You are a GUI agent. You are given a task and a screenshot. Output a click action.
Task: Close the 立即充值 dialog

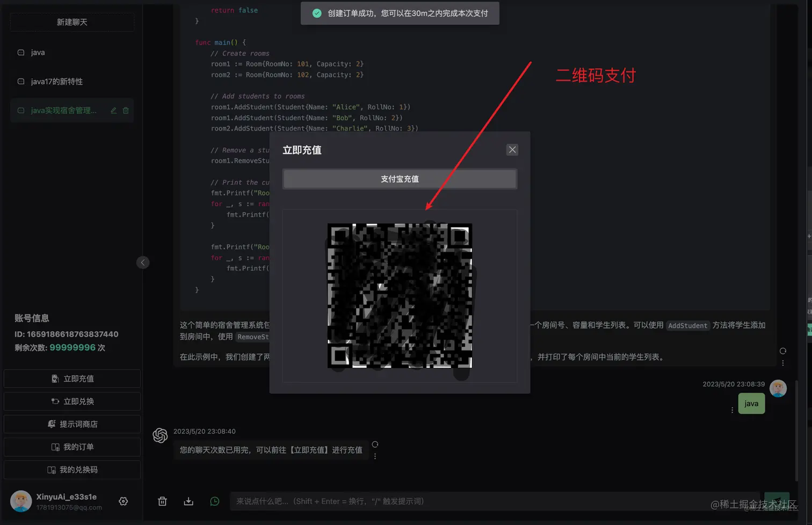tap(512, 150)
